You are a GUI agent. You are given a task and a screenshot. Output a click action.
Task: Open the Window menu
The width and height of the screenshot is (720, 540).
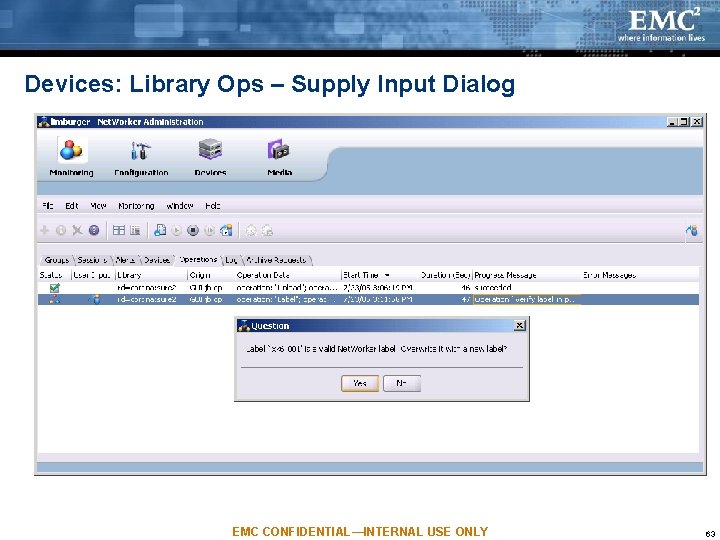(180, 206)
